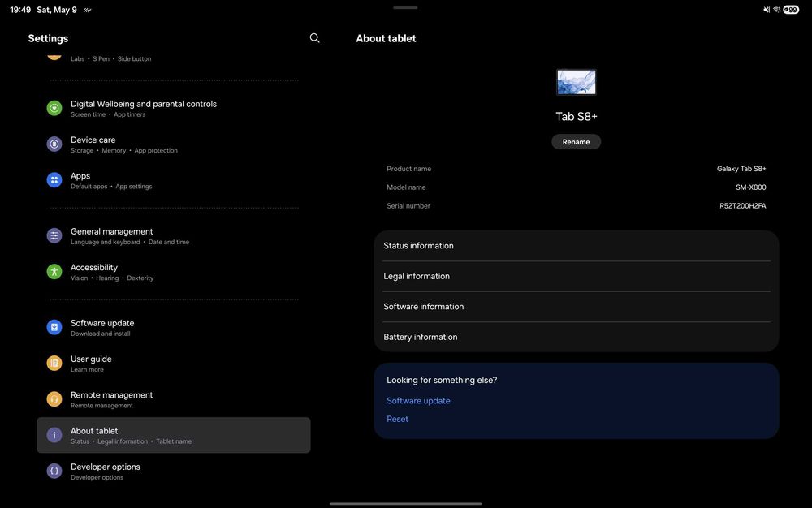Tap the Looking for something else? heading
This screenshot has width=812, height=508.
click(442, 381)
